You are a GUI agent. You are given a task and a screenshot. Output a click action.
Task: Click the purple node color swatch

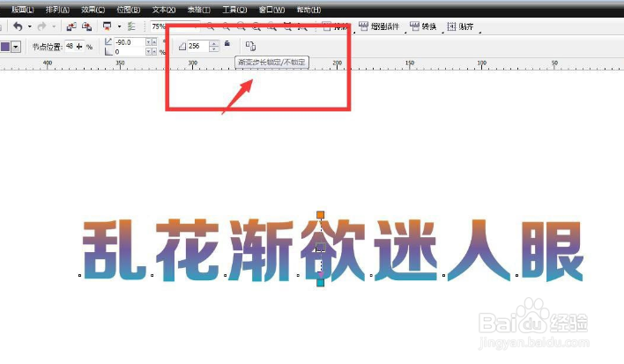(5, 47)
